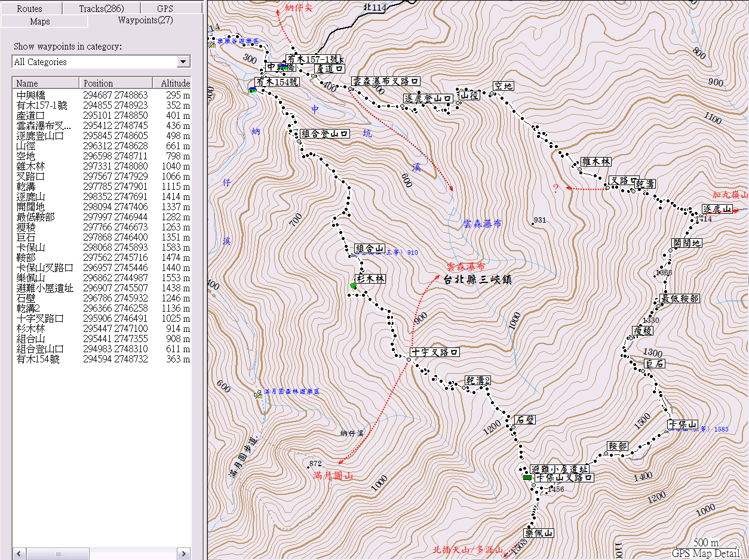Select waypoint row 巨石
Screen dimensions: 749x560
[102, 237]
